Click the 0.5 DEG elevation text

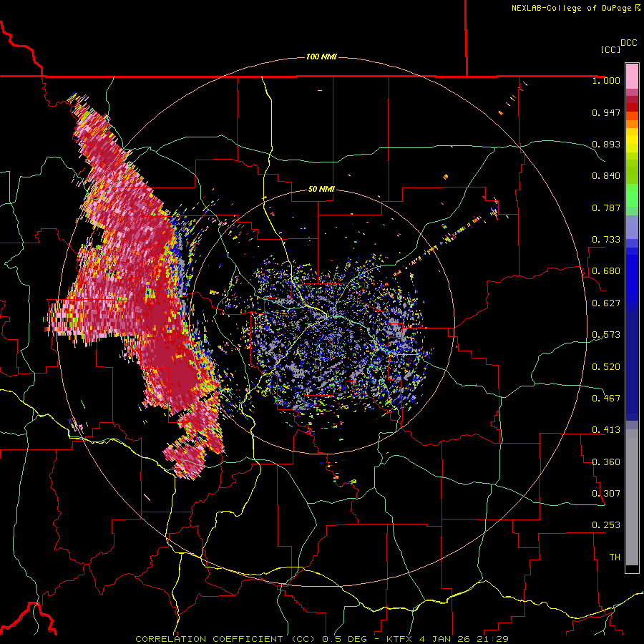pos(344,639)
